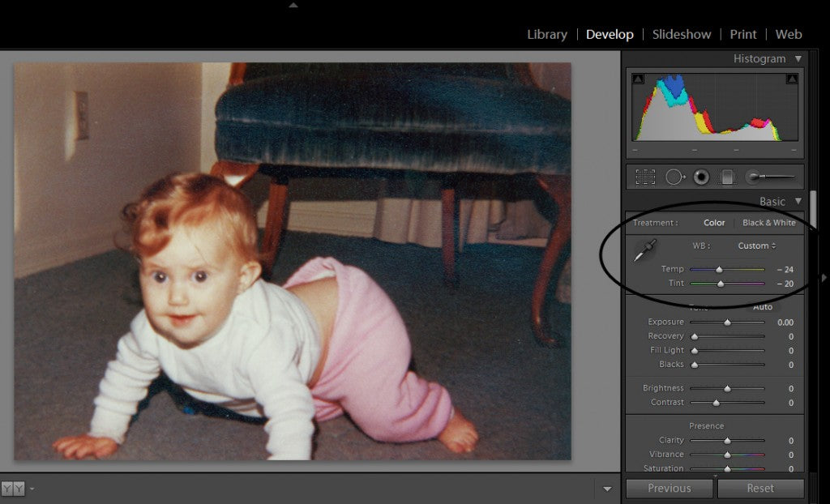
Task: Click the Previous button
Action: (670, 489)
